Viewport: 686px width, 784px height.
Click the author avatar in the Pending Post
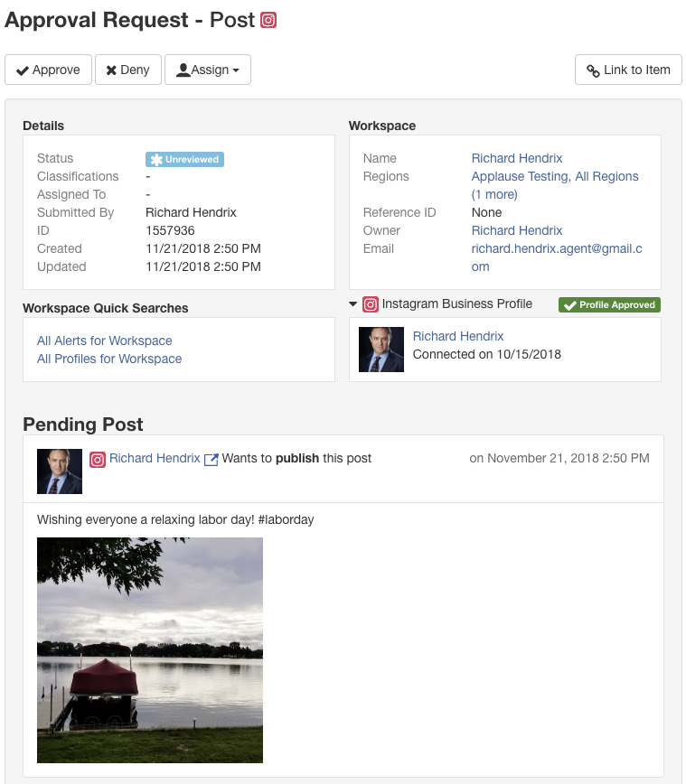60,471
